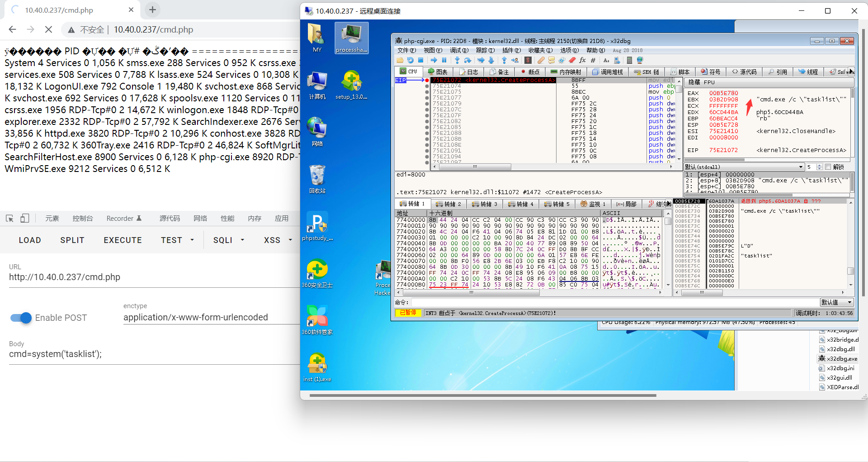Click the arrow to scroll dump panel tabs

click(669, 204)
